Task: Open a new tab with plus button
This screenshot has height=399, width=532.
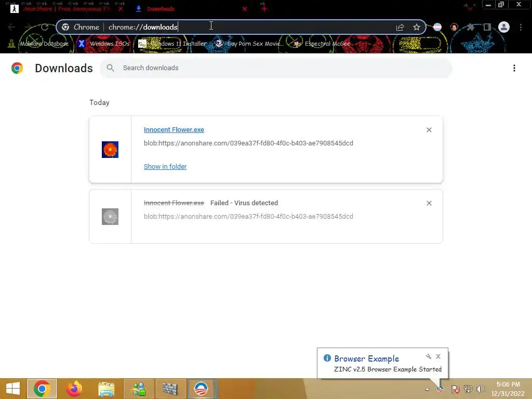Action: point(264,9)
